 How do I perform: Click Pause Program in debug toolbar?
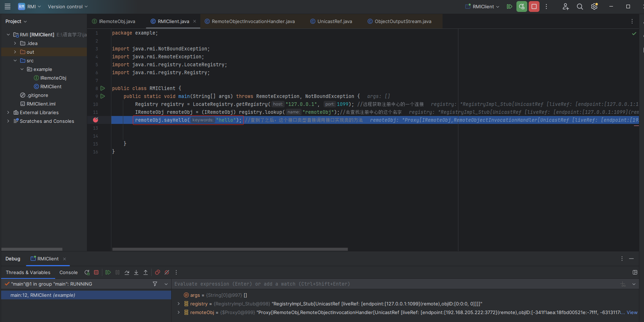[x=117, y=272]
